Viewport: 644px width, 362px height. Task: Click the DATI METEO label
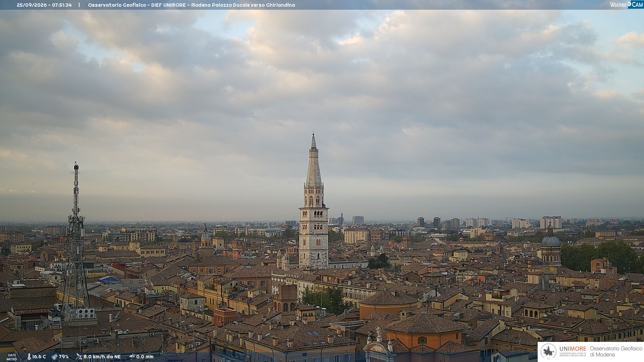pyautogui.click(x=12, y=357)
